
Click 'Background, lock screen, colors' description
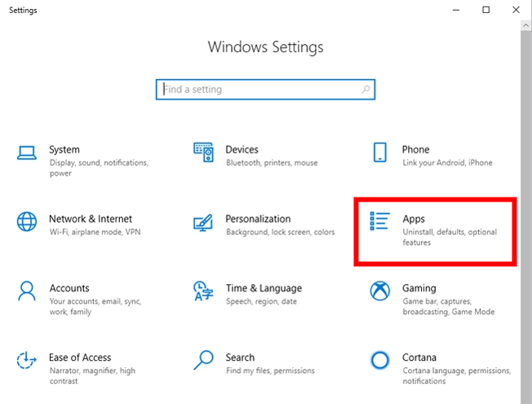tap(280, 233)
